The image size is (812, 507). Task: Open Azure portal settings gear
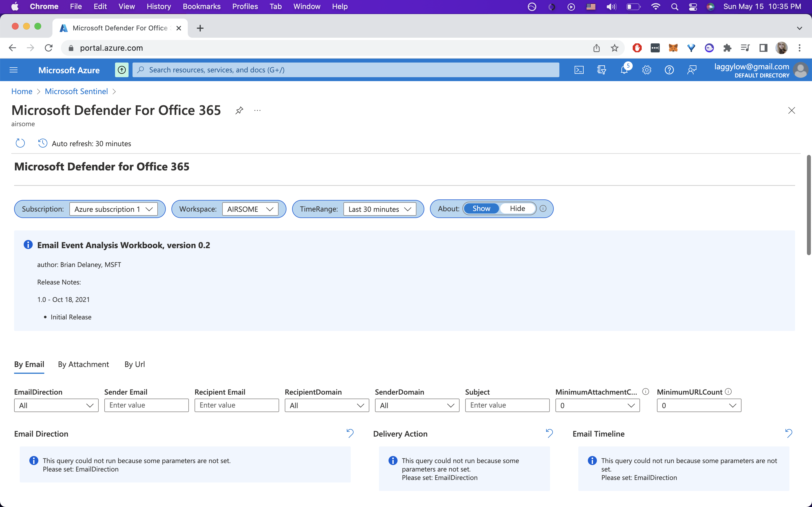coord(646,70)
